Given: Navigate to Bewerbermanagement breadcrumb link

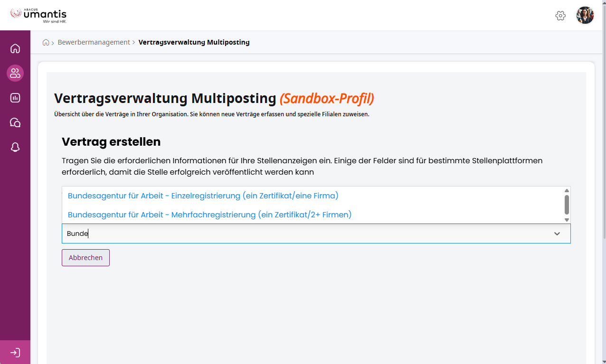Looking at the screenshot, I should [x=94, y=42].
